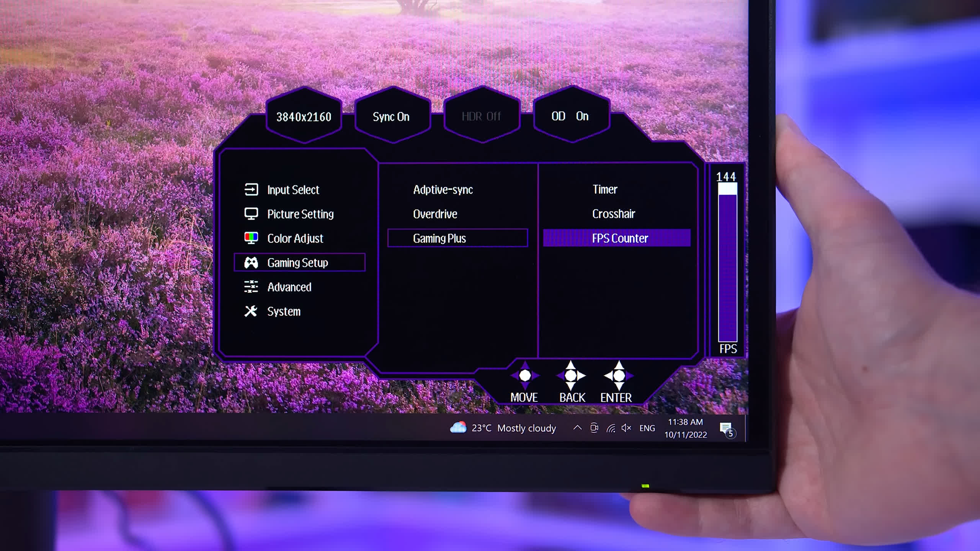Click the vertical FPS level bar
The height and width of the screenshot is (551, 980).
click(727, 264)
